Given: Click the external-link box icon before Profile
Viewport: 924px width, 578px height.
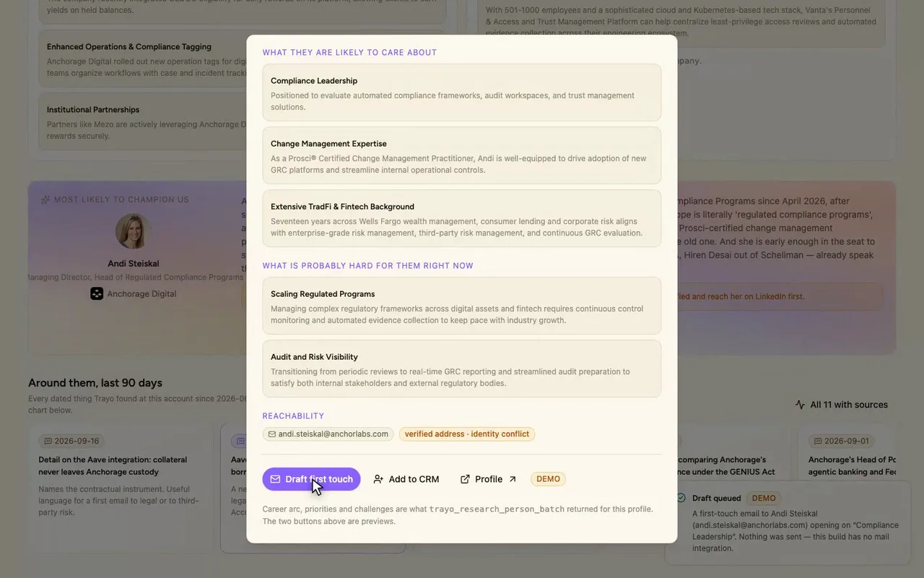Looking at the screenshot, I should (465, 479).
